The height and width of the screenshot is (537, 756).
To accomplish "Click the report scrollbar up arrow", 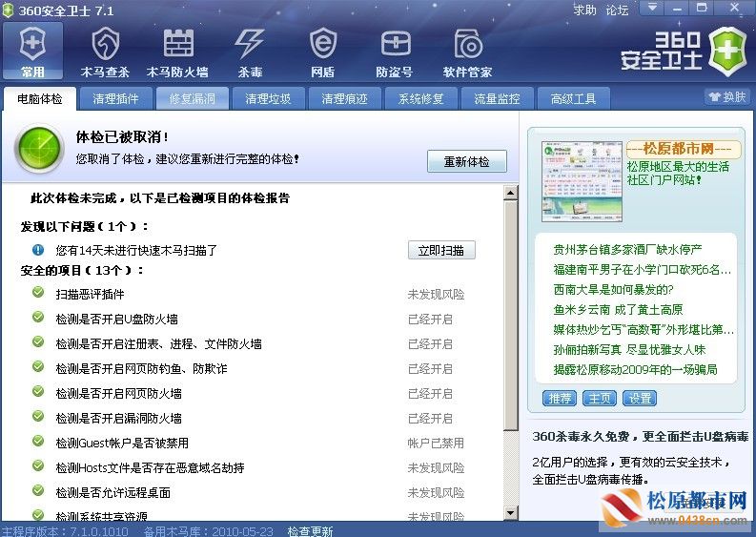I will [510, 193].
